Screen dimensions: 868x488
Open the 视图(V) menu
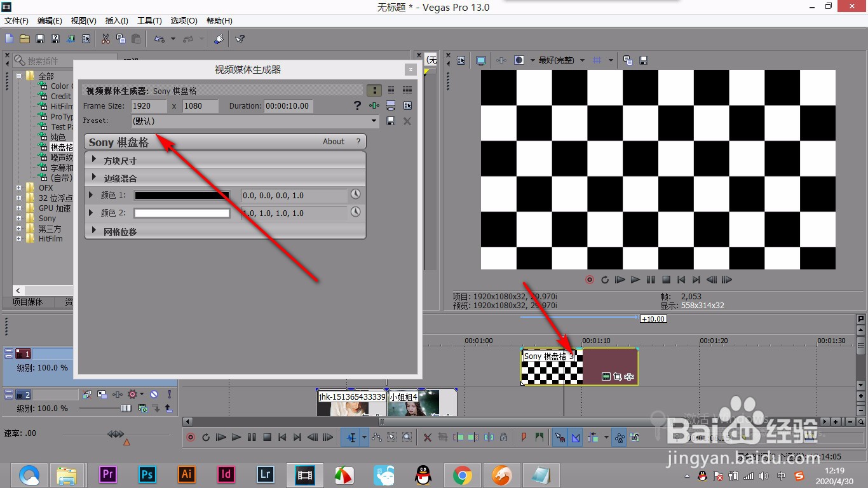84,21
